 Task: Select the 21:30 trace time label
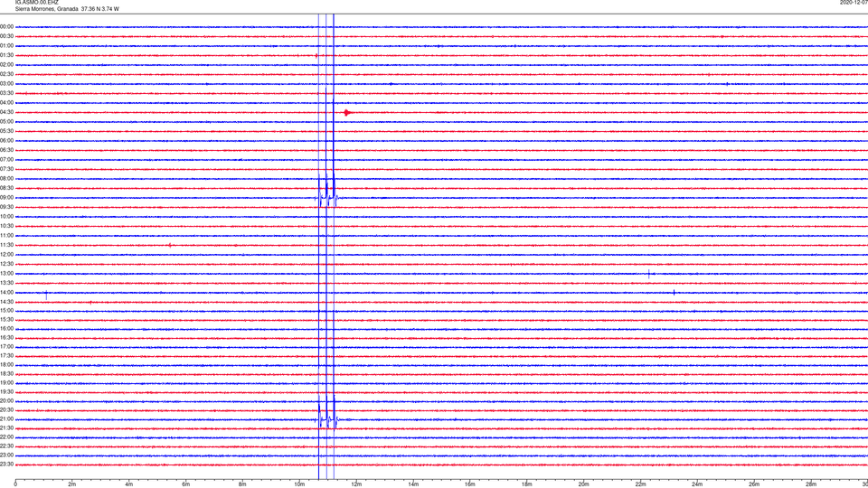(x=6, y=428)
